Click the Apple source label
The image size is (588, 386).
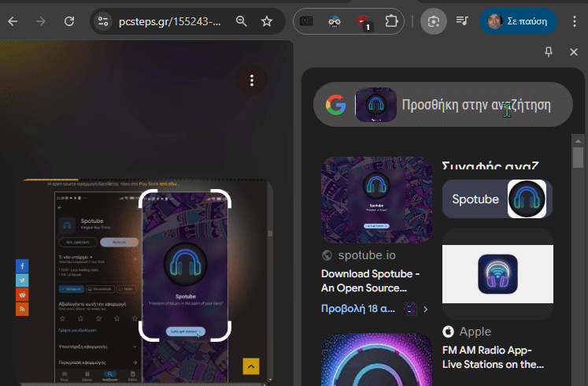click(x=475, y=332)
